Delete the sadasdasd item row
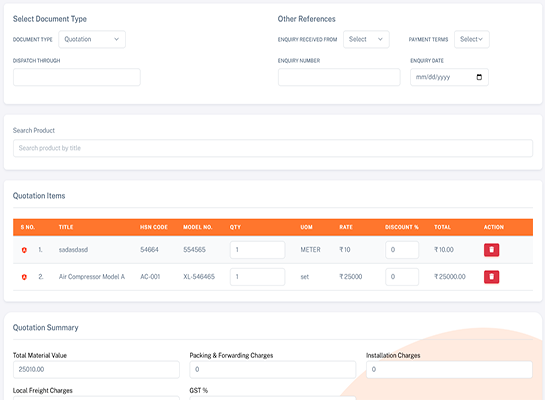Screen dimensions: 545x400 (491, 250)
